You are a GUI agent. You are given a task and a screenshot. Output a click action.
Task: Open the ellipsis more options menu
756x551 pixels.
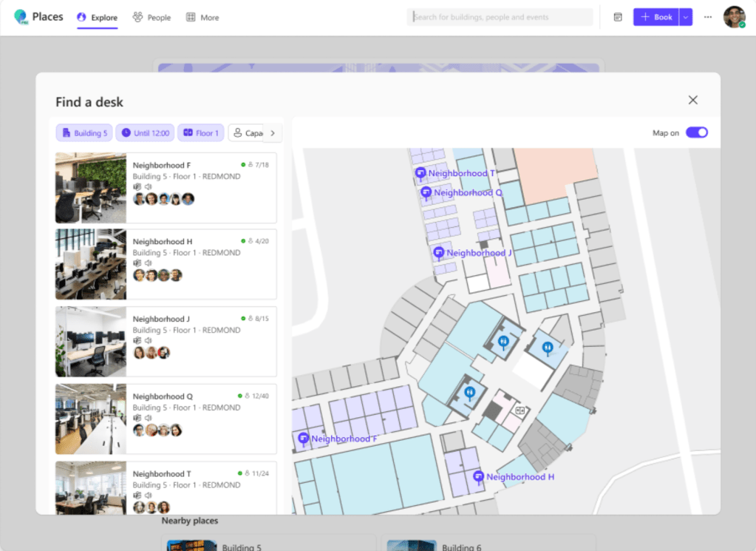[x=708, y=17]
